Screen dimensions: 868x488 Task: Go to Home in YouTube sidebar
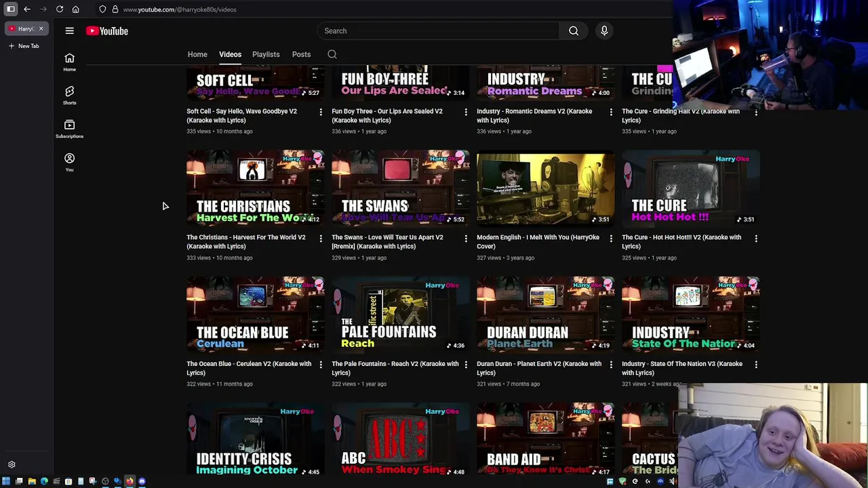[x=69, y=62]
